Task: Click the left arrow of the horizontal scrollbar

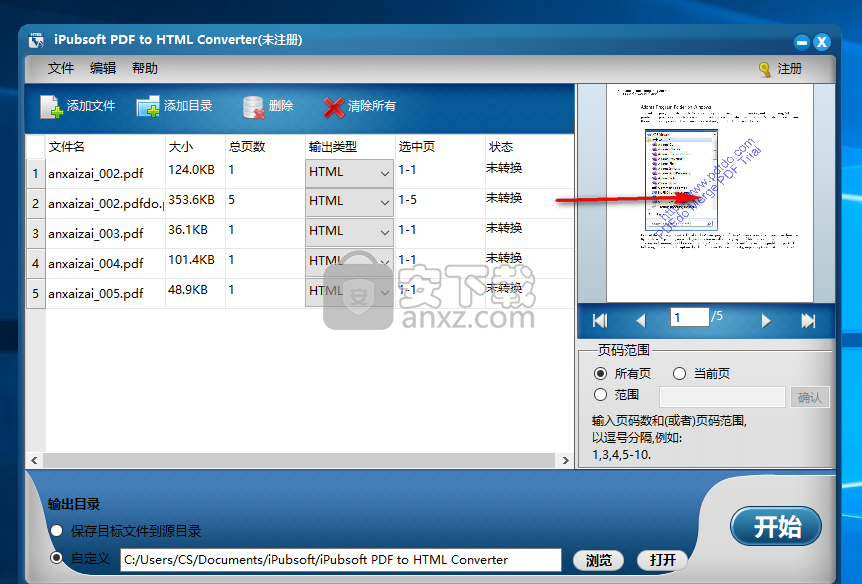Action: [34, 460]
